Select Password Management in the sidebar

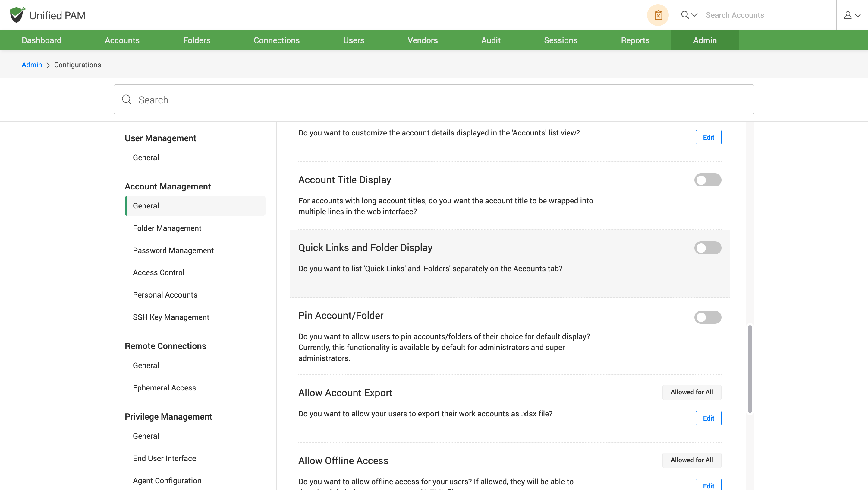tap(173, 250)
